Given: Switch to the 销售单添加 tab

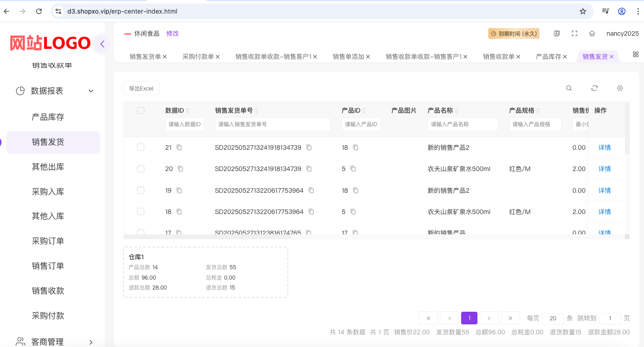Looking at the screenshot, I should [x=348, y=57].
